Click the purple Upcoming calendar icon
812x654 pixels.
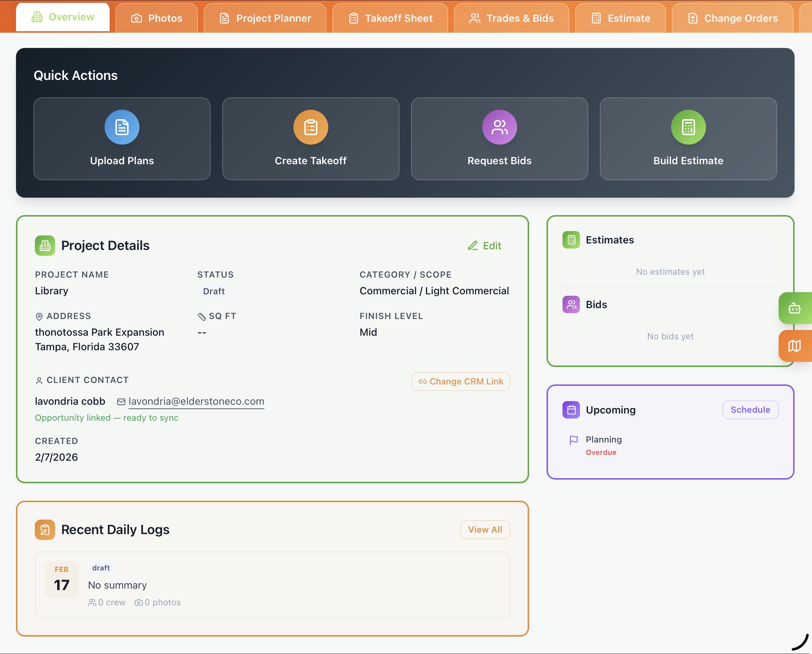[x=571, y=409]
